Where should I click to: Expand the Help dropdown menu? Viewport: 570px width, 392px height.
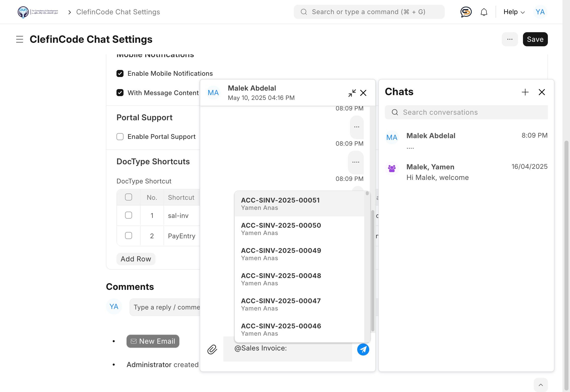tap(514, 12)
